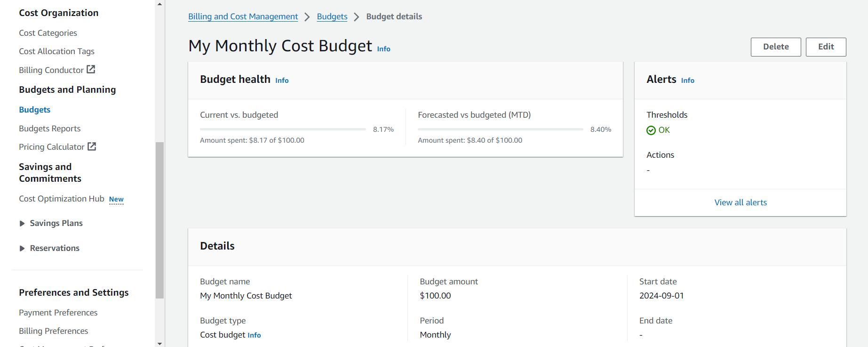The height and width of the screenshot is (347, 868).
Task: Open Budgets Reports page
Action: pyautogui.click(x=49, y=129)
